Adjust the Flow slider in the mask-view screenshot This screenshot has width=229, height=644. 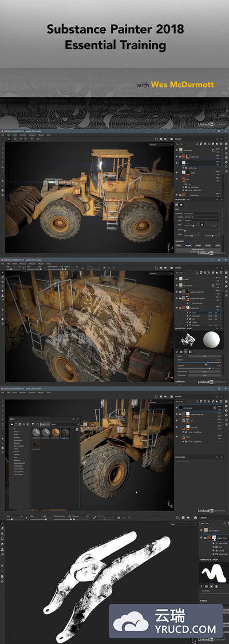[x=38, y=519]
